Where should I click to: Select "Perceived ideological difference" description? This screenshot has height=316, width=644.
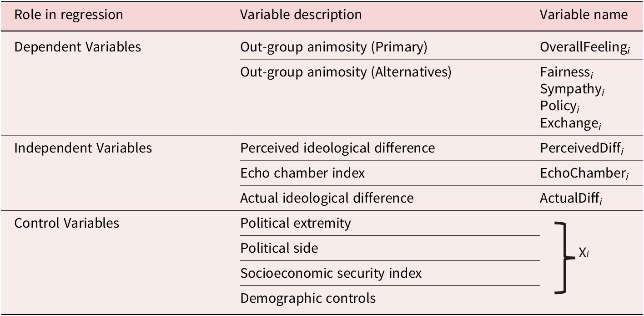point(337,148)
